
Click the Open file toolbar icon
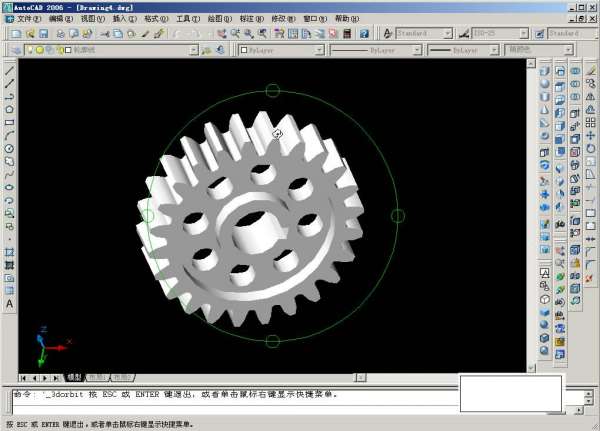point(30,33)
